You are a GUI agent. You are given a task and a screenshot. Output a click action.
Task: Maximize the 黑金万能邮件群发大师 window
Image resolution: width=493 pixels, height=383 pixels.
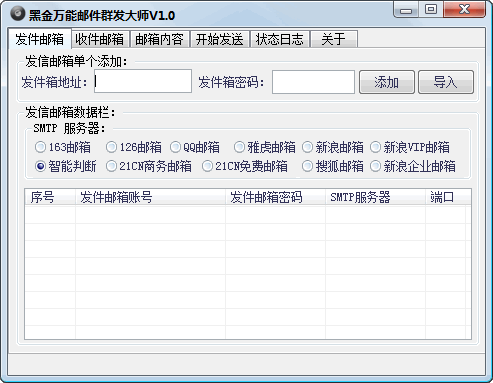[431, 9]
